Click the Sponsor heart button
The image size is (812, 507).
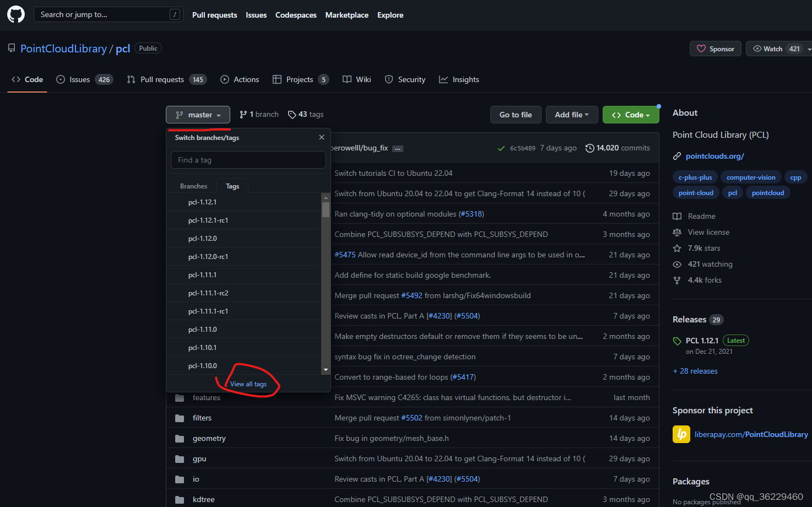716,48
